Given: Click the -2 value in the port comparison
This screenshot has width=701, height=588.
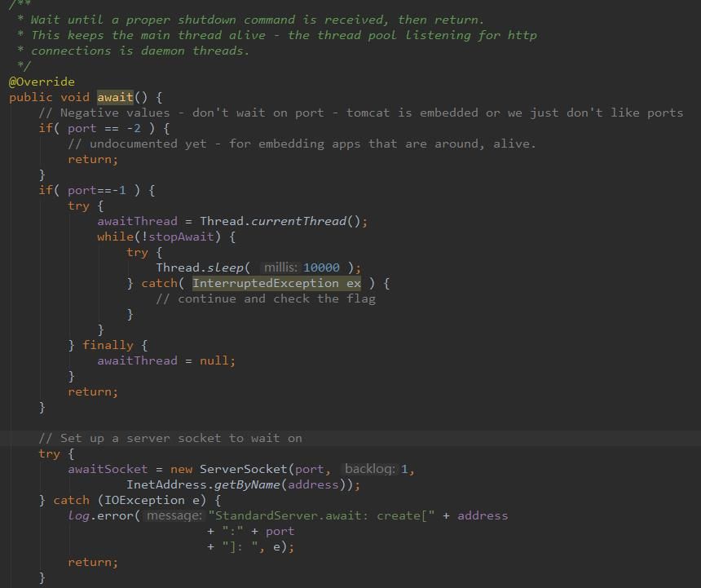Looking at the screenshot, I should [134, 128].
